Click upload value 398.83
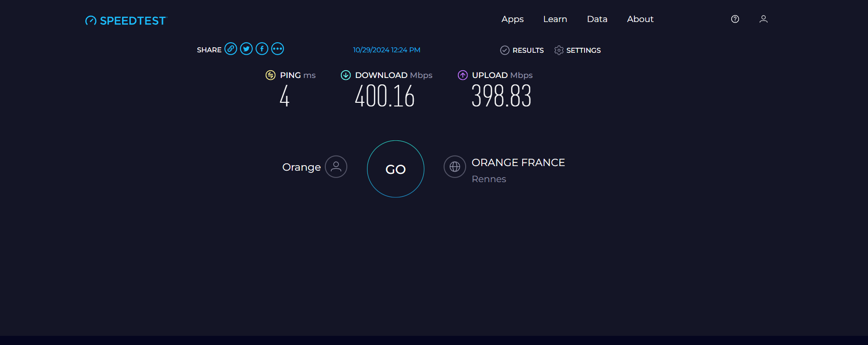The width and height of the screenshot is (868, 345). 501,96
